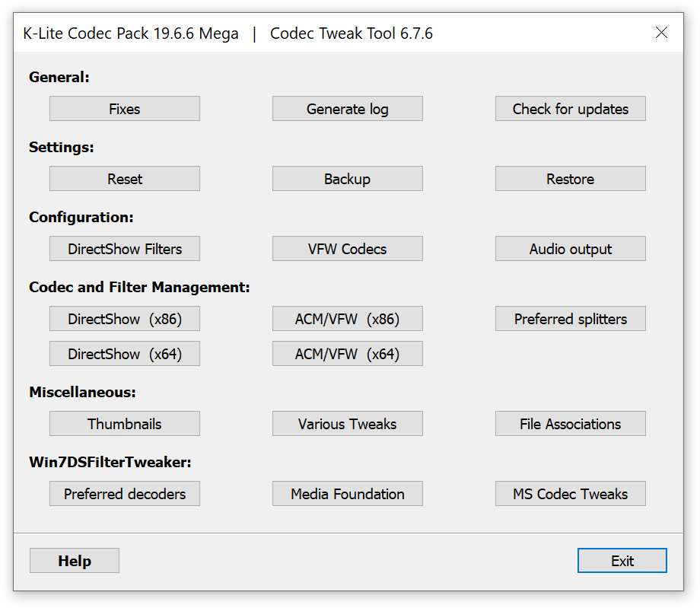Open Preferred decoders under Win7DSFilterTweaker
Screen dimensions: 700x608
tap(124, 493)
